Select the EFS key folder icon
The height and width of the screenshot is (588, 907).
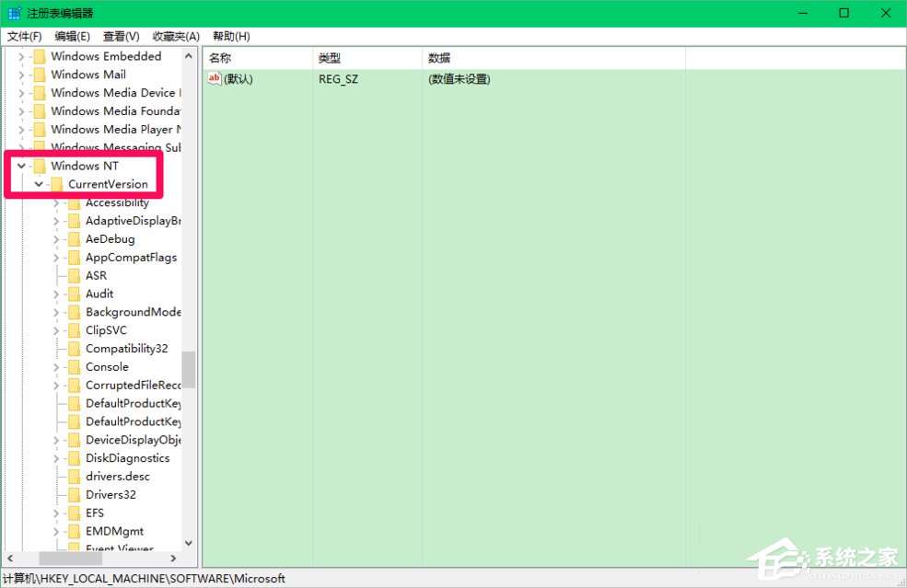click(x=76, y=513)
